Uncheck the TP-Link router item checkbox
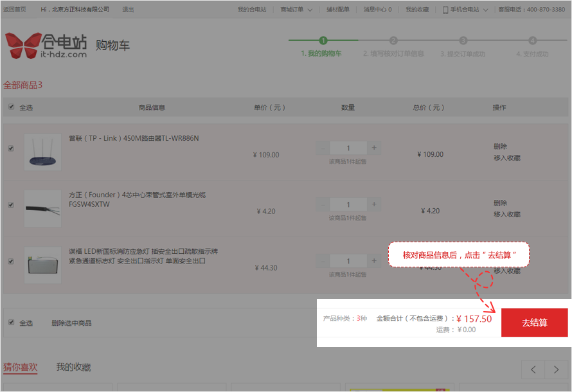Viewport: 572px width, 392px height. click(10, 148)
